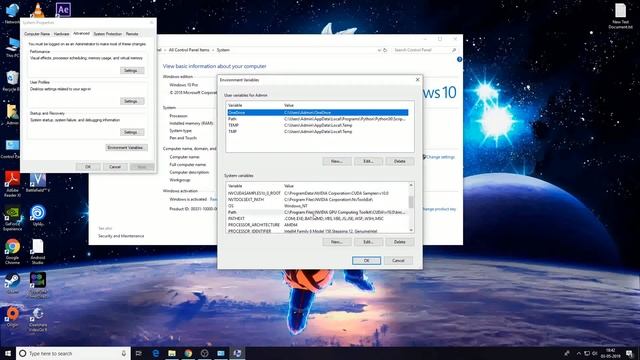Click Edit under the user variables list
Screen dimensions: 640x360
[368, 161]
